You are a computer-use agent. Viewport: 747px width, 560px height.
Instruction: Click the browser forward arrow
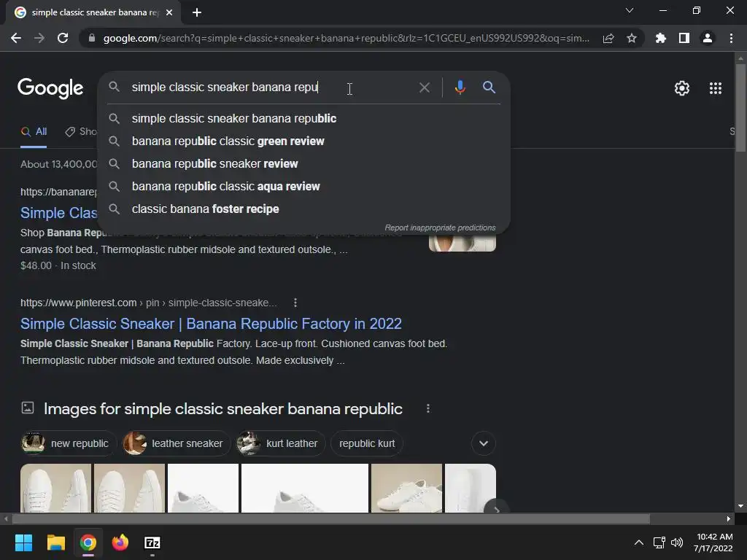[39, 38]
